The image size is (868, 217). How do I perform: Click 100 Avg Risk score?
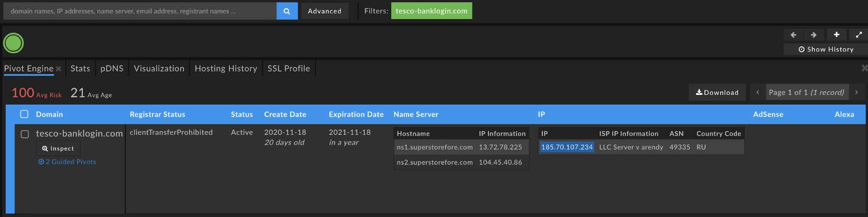click(x=36, y=93)
